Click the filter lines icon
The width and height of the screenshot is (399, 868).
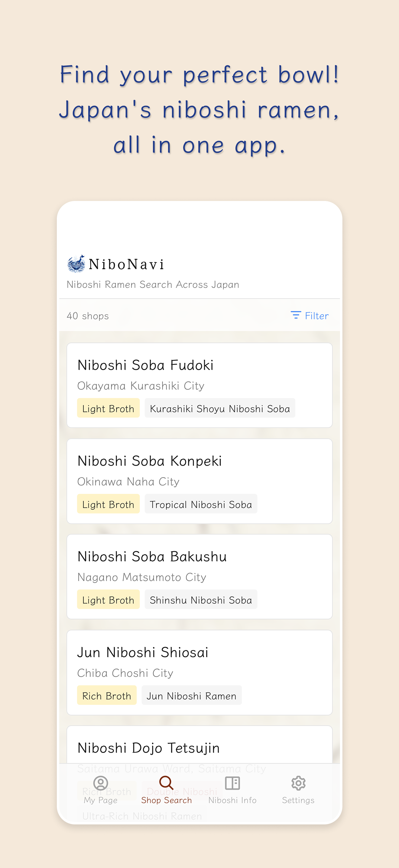[296, 315]
